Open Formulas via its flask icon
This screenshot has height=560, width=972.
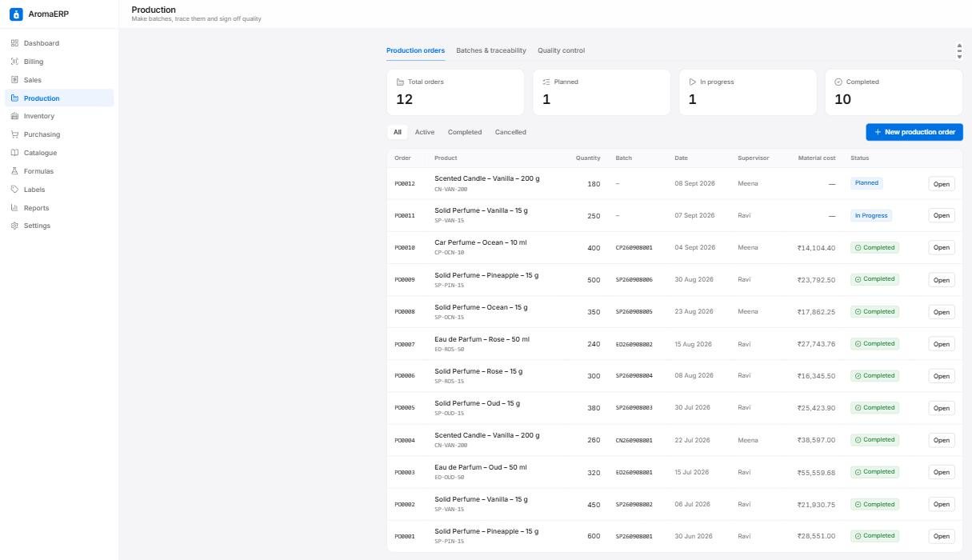[14, 171]
